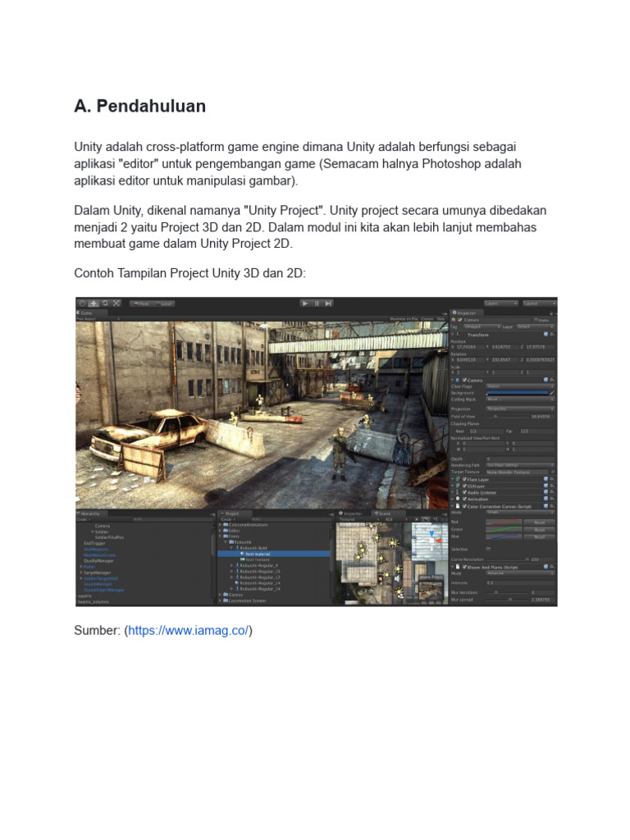Open Bloom And Flares gear menu

[552, 567]
